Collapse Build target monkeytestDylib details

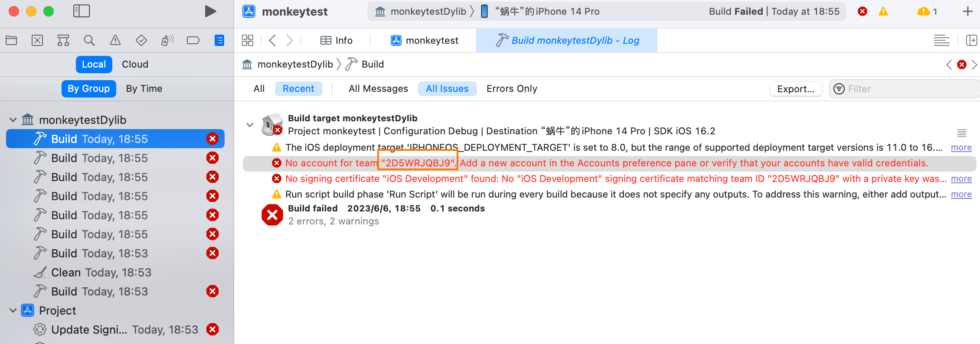tap(250, 125)
